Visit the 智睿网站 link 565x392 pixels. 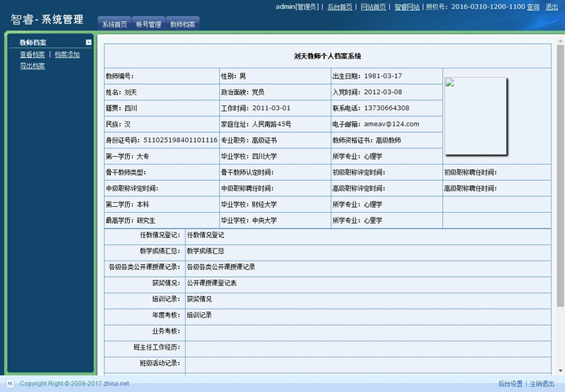point(406,7)
